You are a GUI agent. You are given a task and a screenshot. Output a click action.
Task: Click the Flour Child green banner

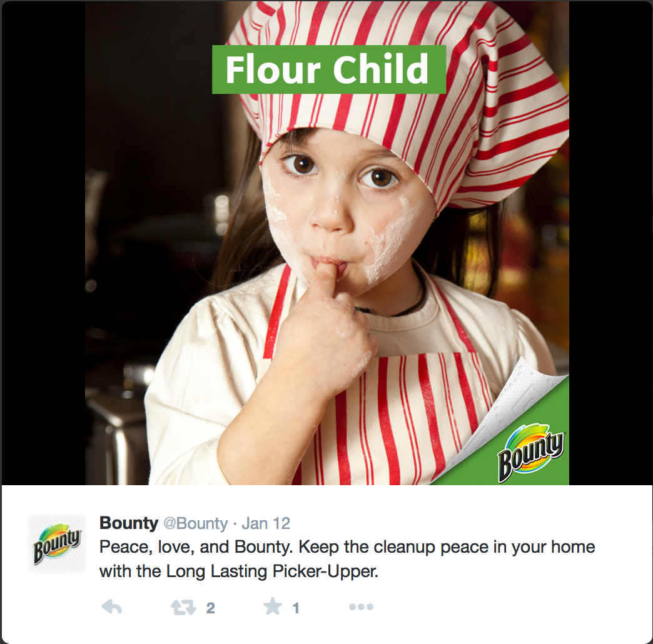coord(329,69)
